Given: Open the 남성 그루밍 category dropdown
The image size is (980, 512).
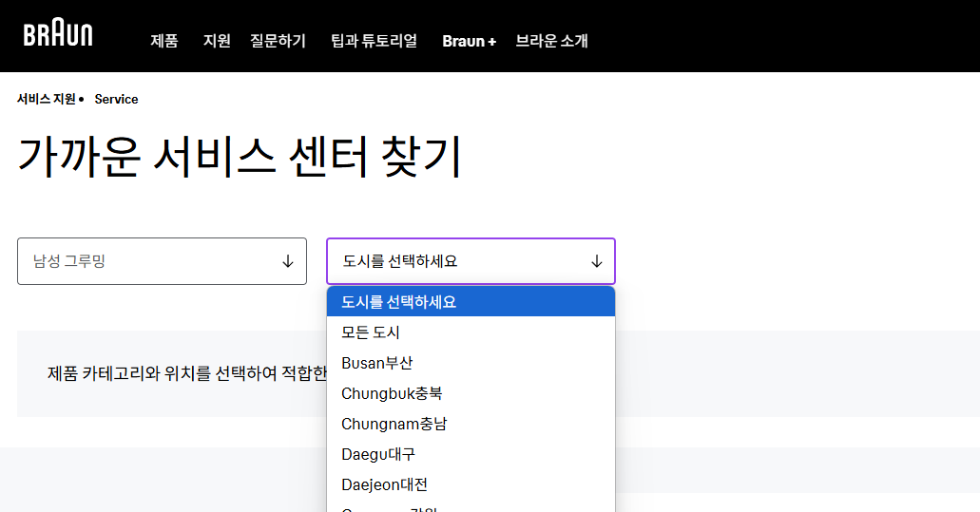Looking at the screenshot, I should click(162, 261).
